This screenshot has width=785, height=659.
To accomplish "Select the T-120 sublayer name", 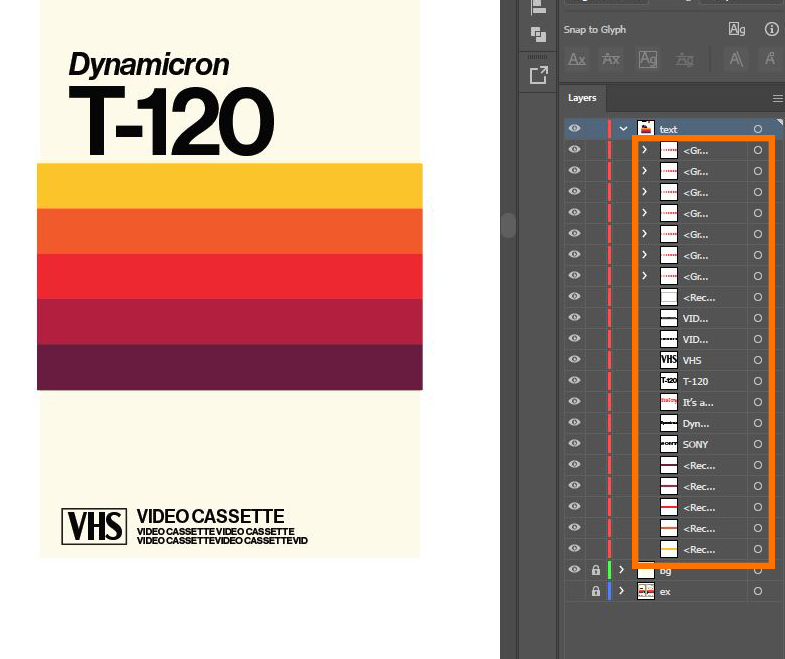I will tap(695, 382).
